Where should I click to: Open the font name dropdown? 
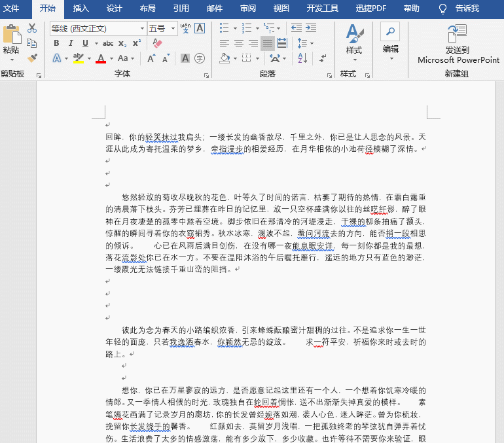tap(142, 29)
